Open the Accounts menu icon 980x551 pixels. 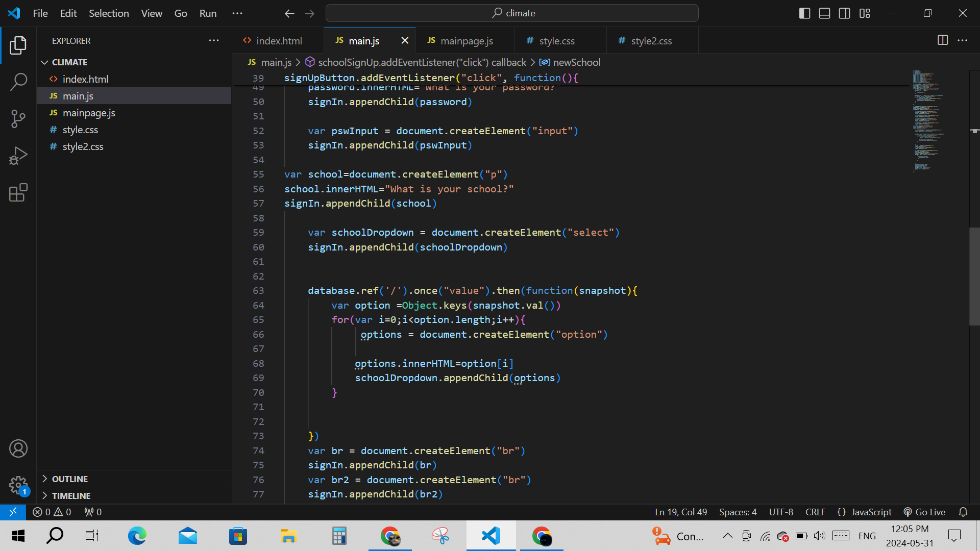click(x=18, y=448)
